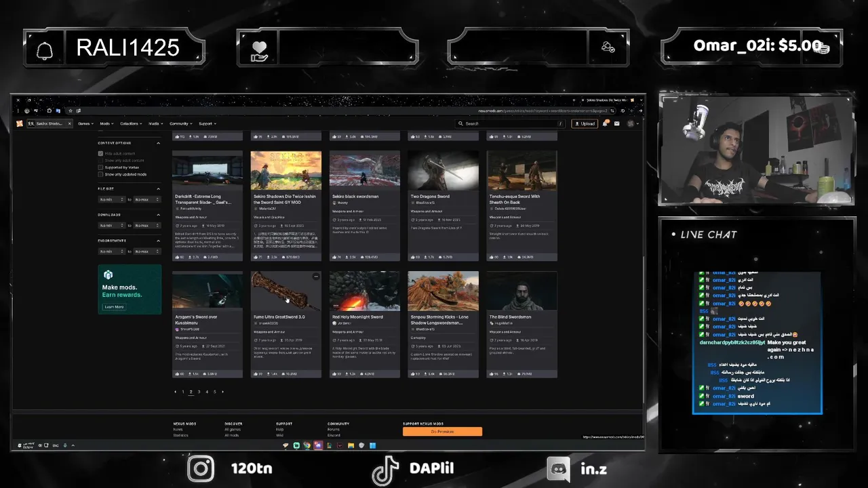Viewport: 868px width, 488px height.
Task: Open the All games footer link
Action: point(233,429)
